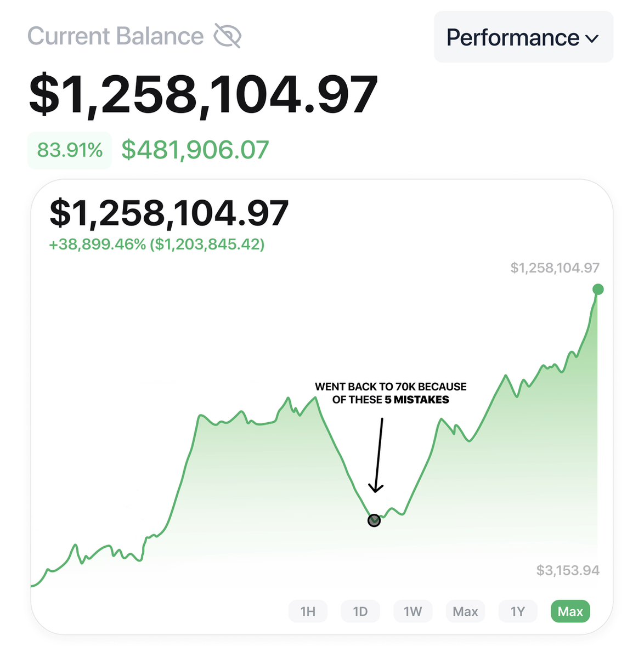
Task: Click the gray $1,258,104.97 chart peak label
Action: click(555, 268)
